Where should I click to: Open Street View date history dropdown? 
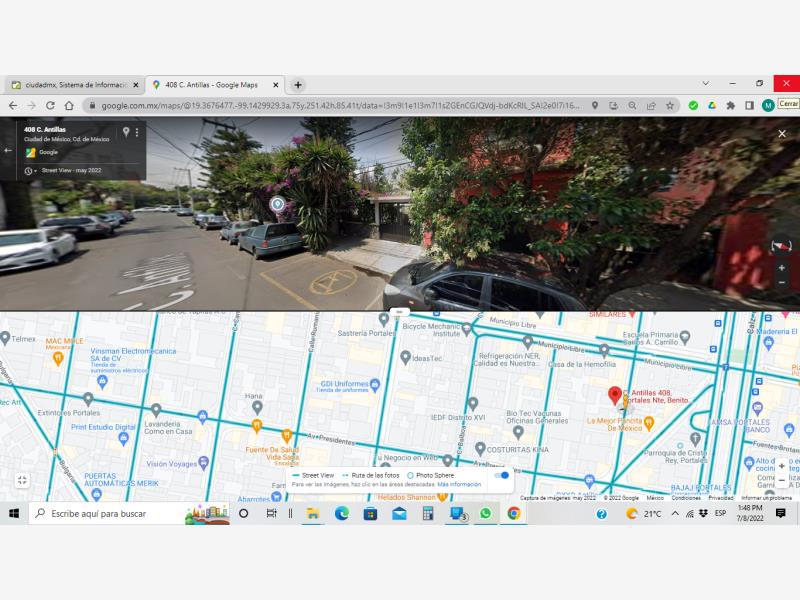pyautogui.click(x=31, y=171)
